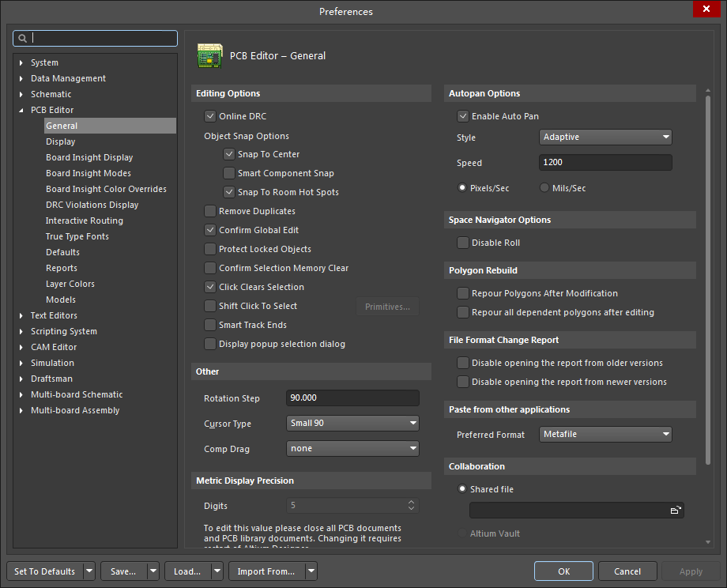Enable Shift Click To Select
The image size is (727, 588).
coord(210,306)
